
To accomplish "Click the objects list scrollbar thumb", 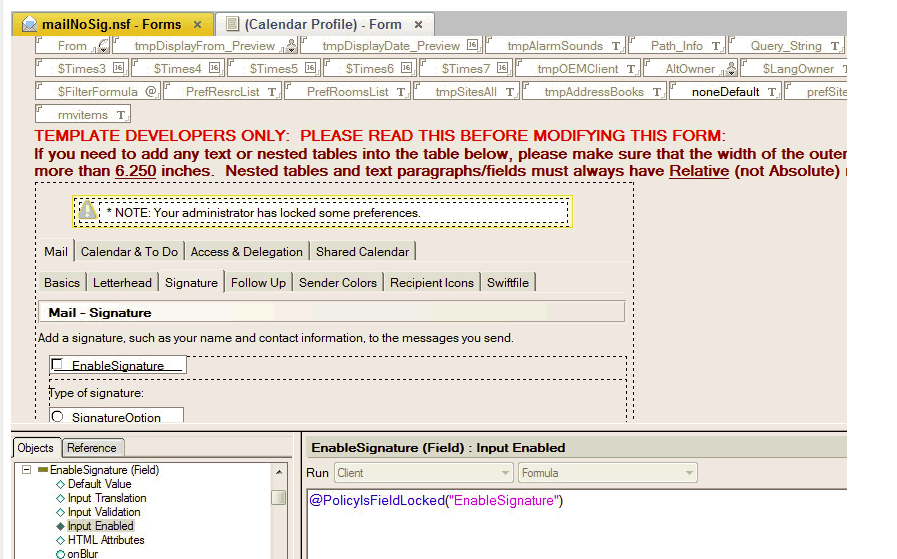I will tap(279, 497).
